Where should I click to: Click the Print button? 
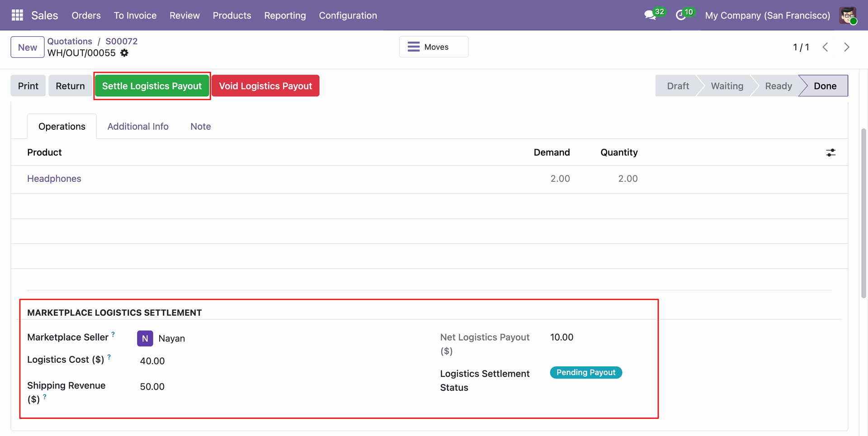28,86
